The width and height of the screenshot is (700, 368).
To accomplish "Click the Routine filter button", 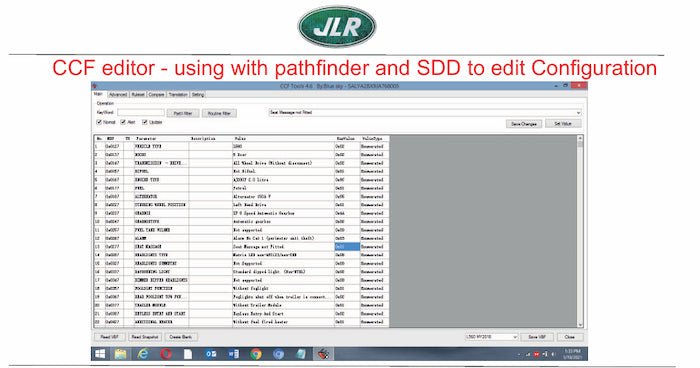I will (219, 113).
